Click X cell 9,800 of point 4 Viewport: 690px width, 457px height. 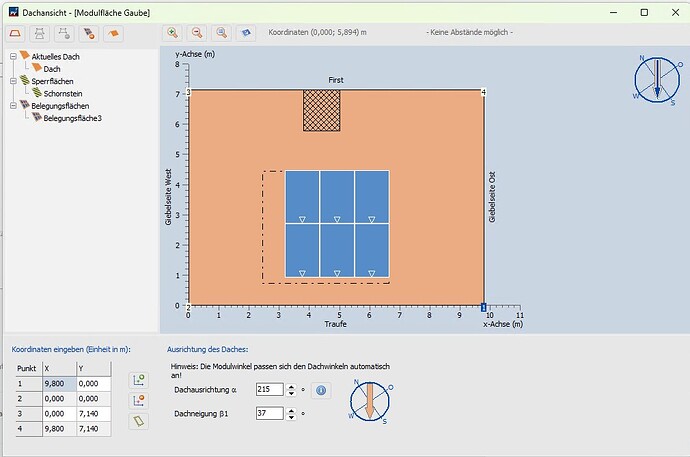point(59,429)
